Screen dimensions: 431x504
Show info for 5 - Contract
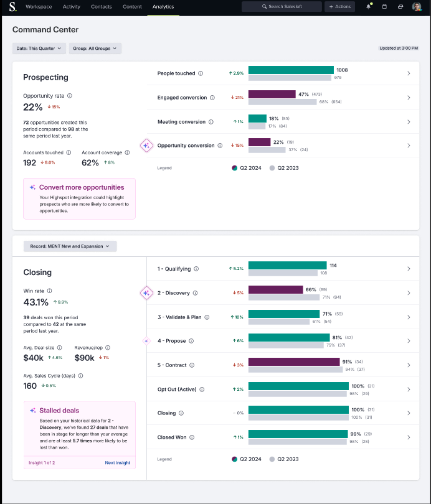click(x=192, y=365)
